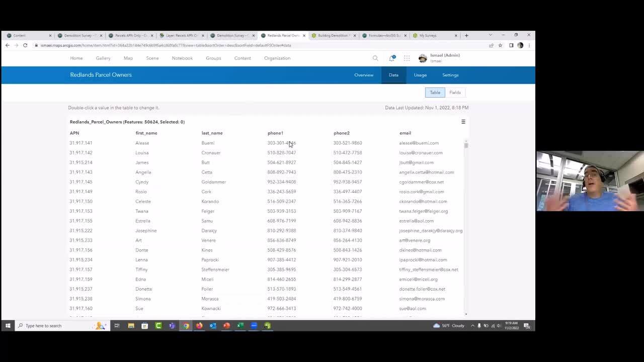Open the Overview tab
This screenshot has height=362, width=644.
(364, 75)
